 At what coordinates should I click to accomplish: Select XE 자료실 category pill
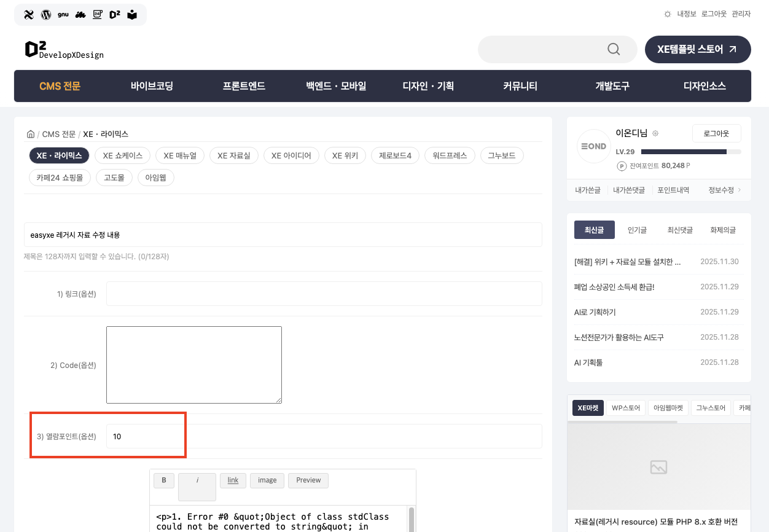234,155
